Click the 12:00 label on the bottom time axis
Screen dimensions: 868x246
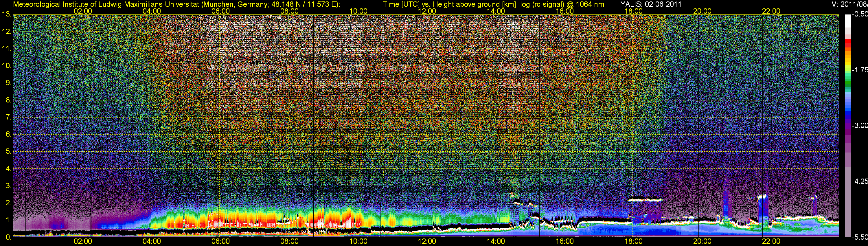coord(427,242)
